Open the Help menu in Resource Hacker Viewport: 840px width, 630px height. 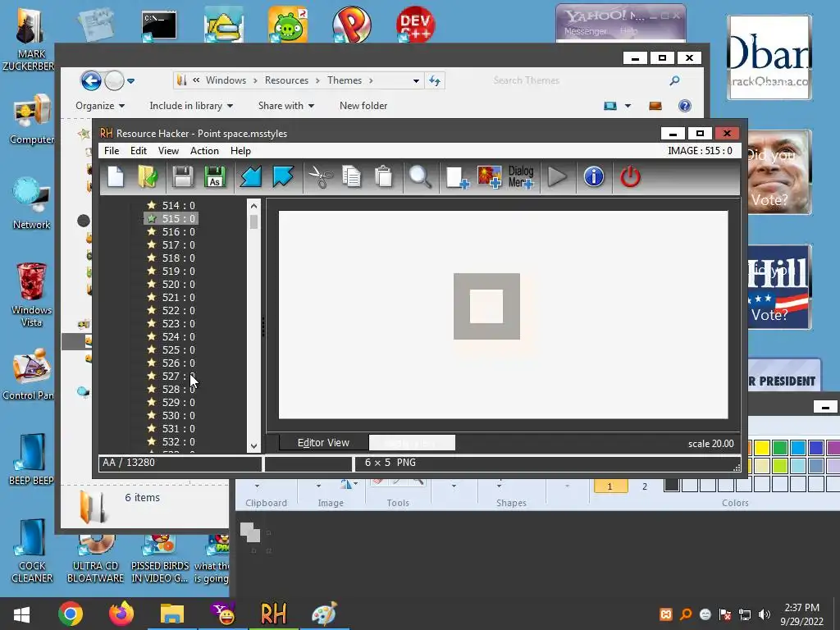point(240,151)
